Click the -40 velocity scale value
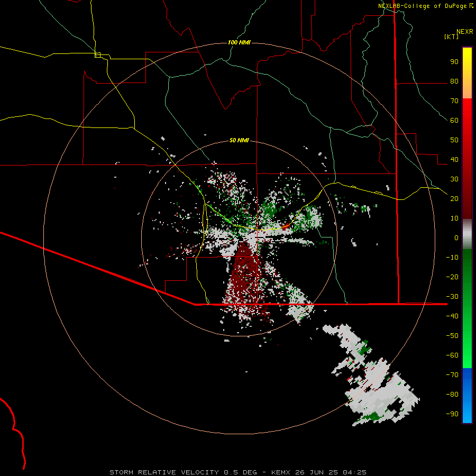Viewport: 476px width, 476px height. [452, 316]
